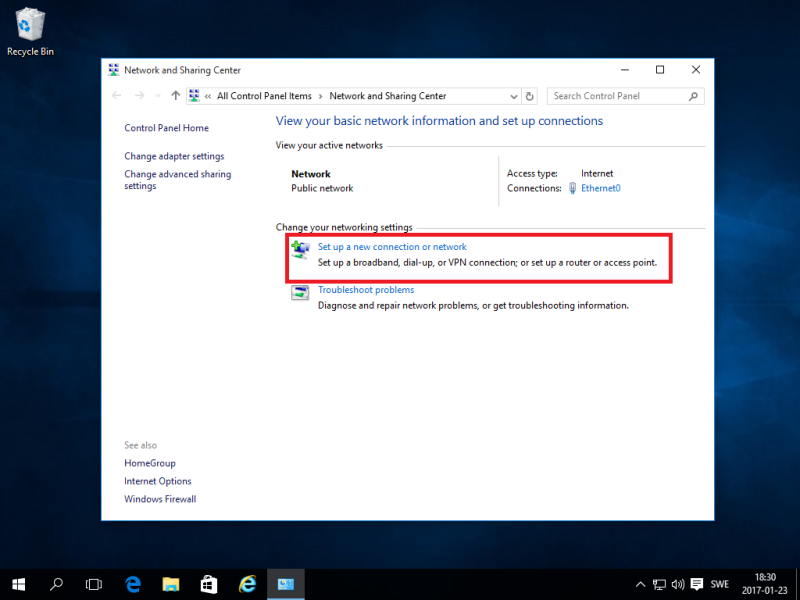This screenshot has height=600, width=800.
Task: Open File Explorer from the taskbar
Action: (170, 584)
